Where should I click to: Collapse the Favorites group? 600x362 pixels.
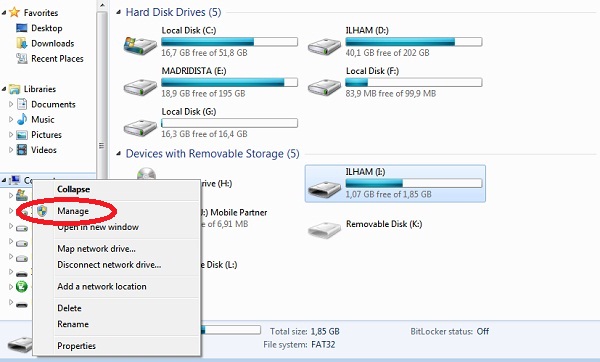pyautogui.click(x=4, y=13)
